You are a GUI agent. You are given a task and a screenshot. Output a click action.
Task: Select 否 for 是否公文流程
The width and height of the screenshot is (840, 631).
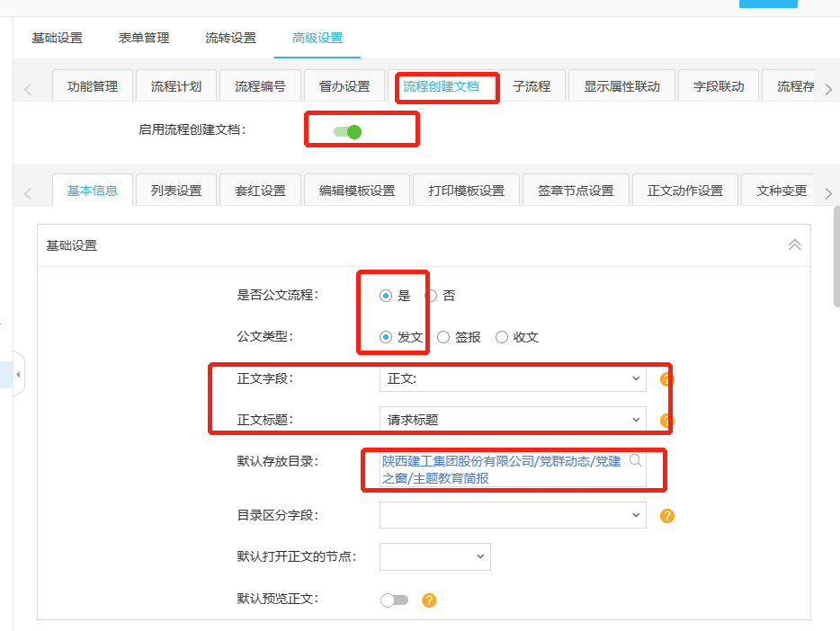pyautogui.click(x=432, y=296)
